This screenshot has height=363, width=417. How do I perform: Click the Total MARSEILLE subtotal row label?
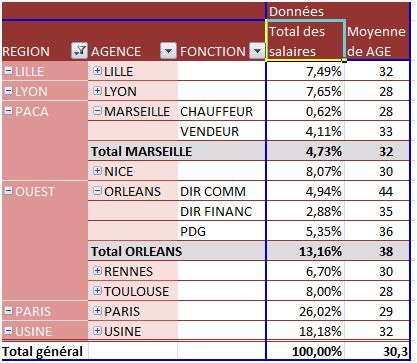pos(141,151)
